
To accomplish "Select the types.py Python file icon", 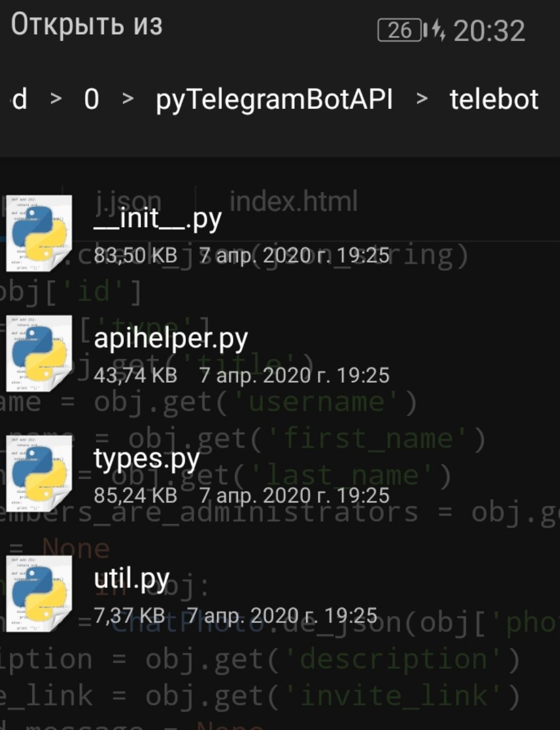I will point(39,473).
